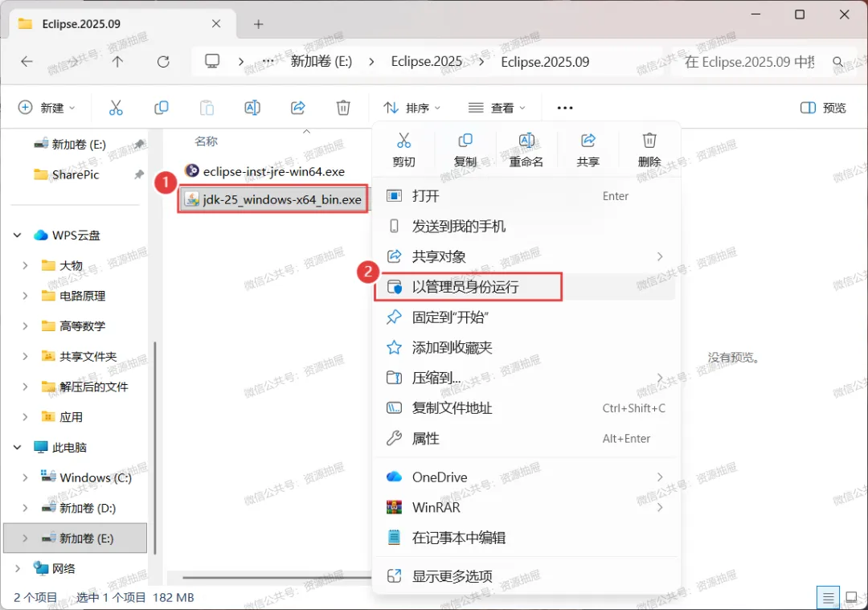Click the Cut scissors icon in the toolbar

click(x=116, y=108)
